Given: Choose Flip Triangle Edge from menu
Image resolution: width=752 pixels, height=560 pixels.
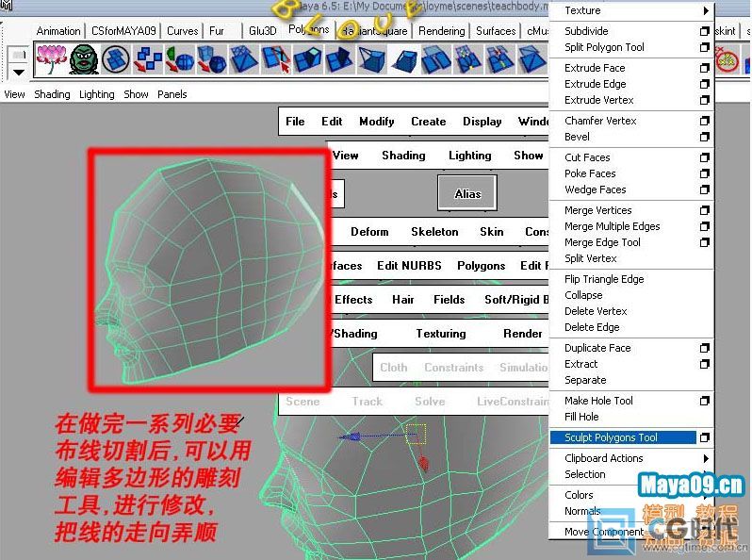Looking at the screenshot, I should (604, 279).
